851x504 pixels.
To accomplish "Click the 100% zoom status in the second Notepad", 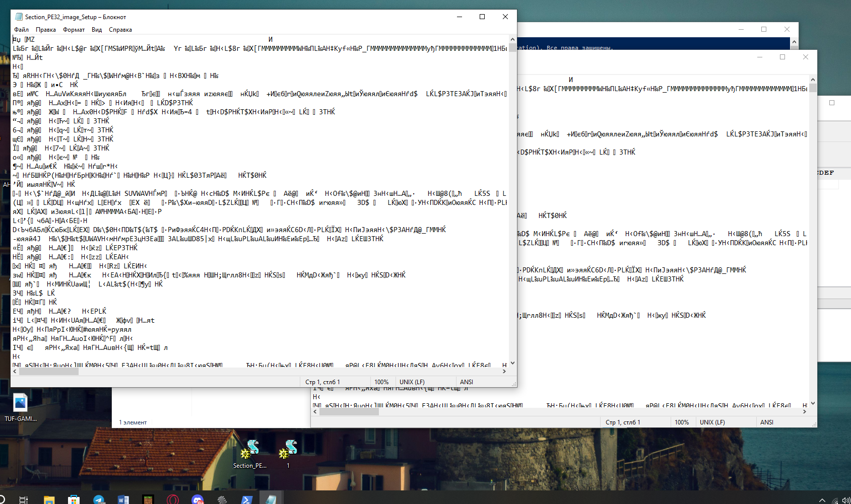I will (x=682, y=422).
